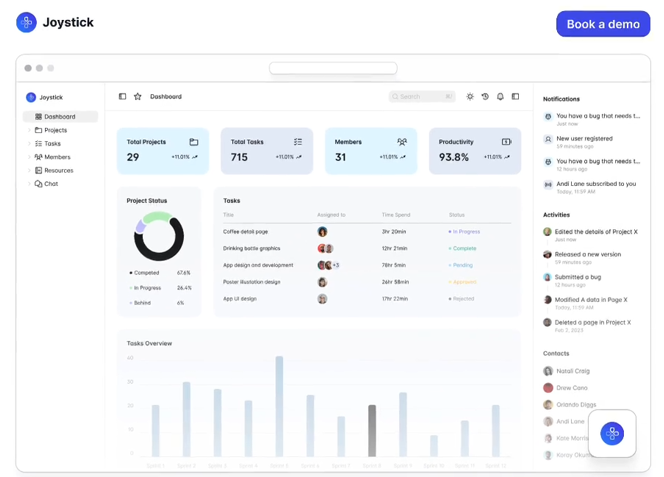The height and width of the screenshot is (477, 664).
Task: Toggle the right sidebar panel icon
Action: point(515,97)
